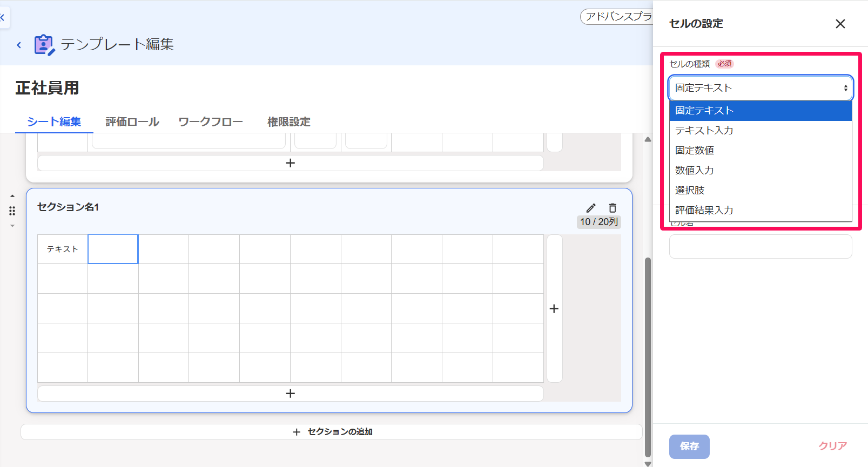Click the back chevron beside テンプレート編集

point(19,45)
